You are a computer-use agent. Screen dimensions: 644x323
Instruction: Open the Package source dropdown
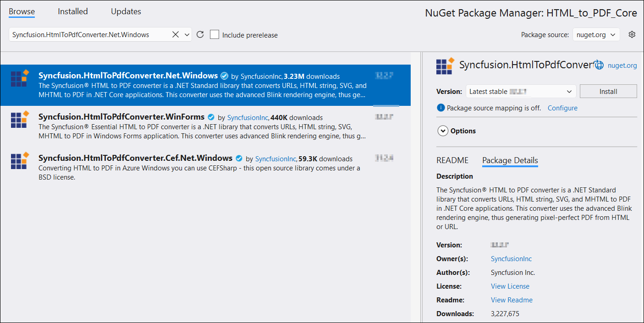(x=596, y=35)
